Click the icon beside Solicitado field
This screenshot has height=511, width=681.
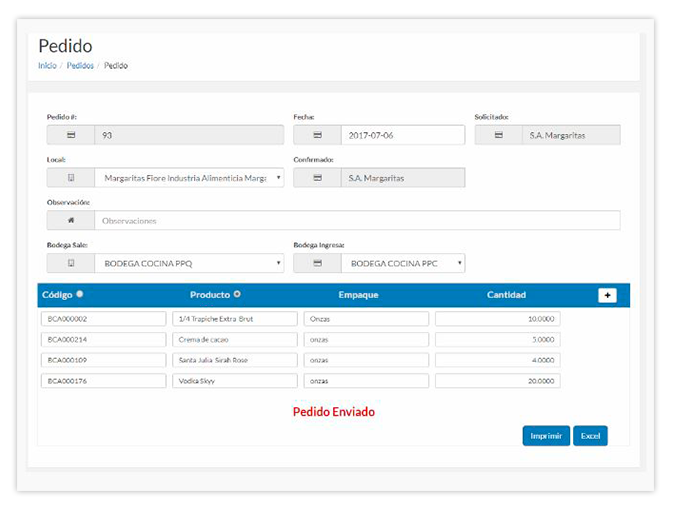click(498, 135)
